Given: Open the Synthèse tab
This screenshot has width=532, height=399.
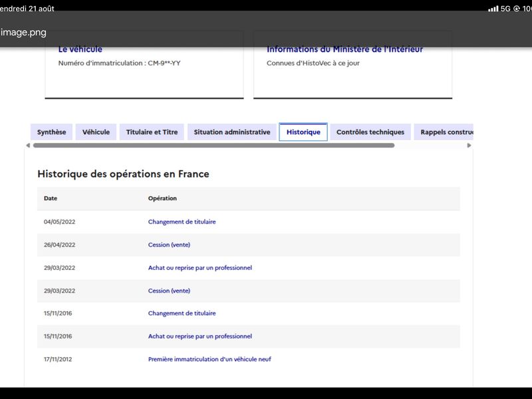Looking at the screenshot, I should [x=52, y=132].
